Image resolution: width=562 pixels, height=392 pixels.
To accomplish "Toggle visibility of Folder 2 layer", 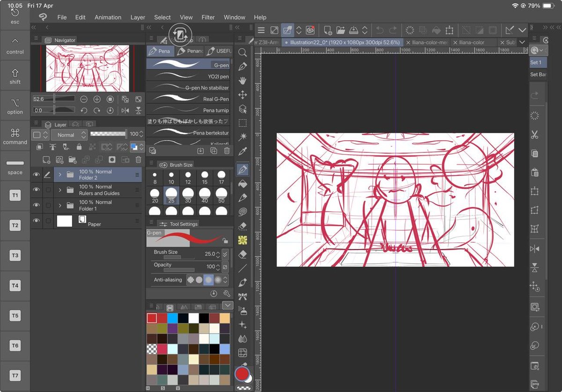I will [36, 174].
